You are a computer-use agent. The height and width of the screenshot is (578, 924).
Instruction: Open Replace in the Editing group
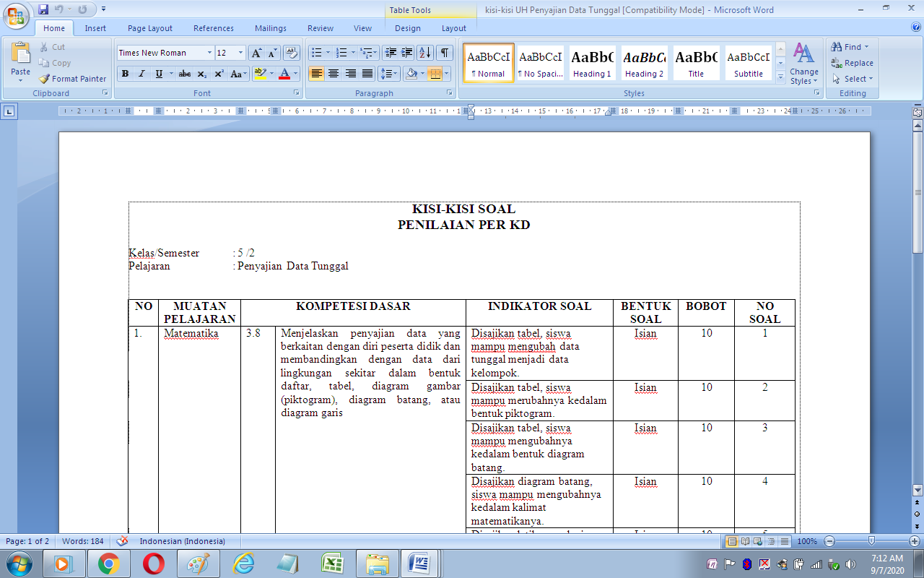pyautogui.click(x=852, y=63)
